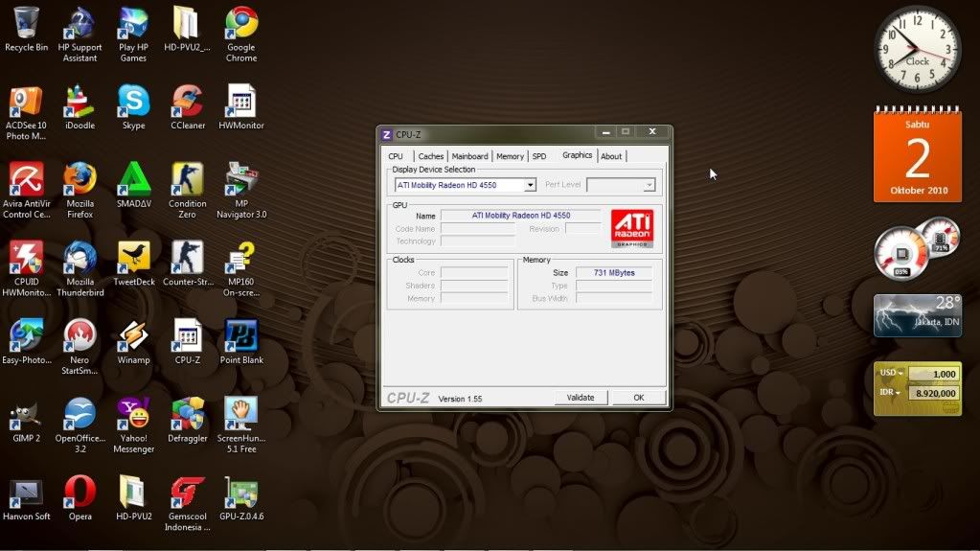Image resolution: width=980 pixels, height=551 pixels.
Task: Open the CPU-Z desktop shortcut
Action: [x=188, y=342]
